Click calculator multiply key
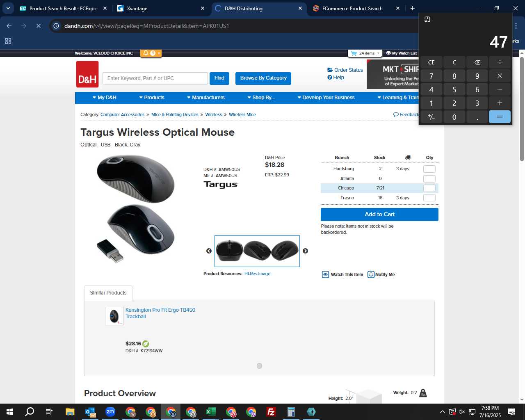The height and width of the screenshot is (420, 525). [x=500, y=76]
